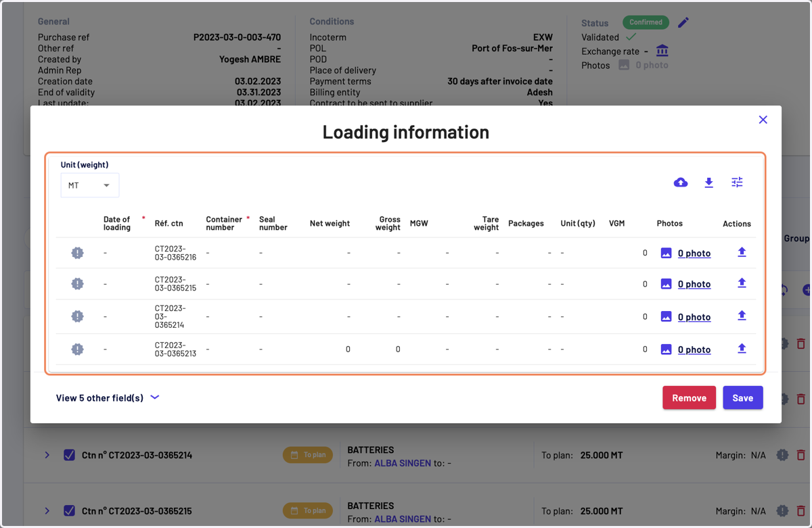
Task: Click purchase ref P2023-03-0-003-470
Action: point(237,37)
